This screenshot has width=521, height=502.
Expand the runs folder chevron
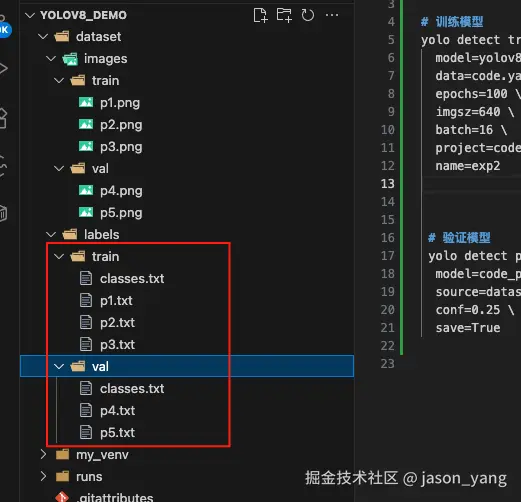(x=43, y=476)
